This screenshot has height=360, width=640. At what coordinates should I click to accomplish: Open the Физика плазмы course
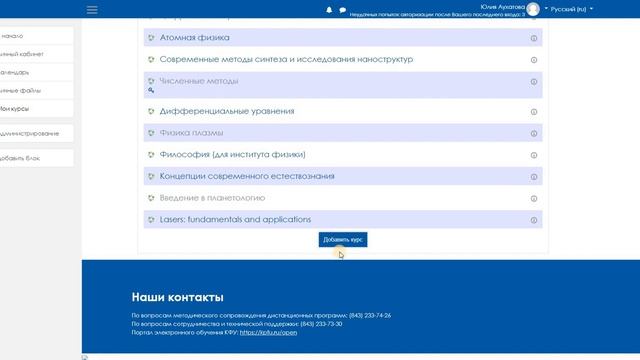(191, 133)
